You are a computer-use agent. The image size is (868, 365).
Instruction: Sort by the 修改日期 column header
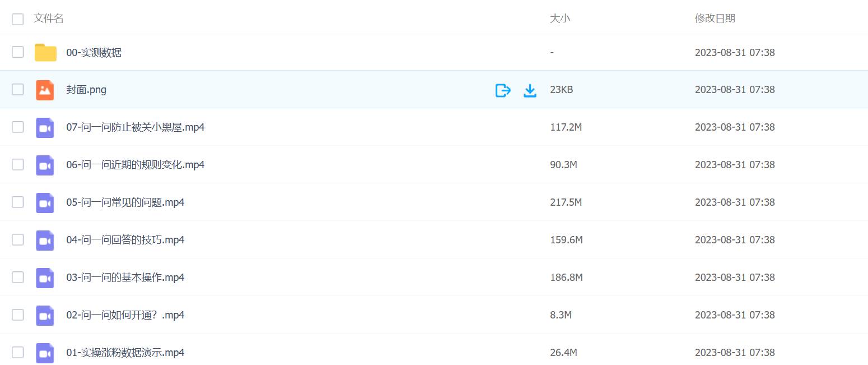[x=715, y=19]
